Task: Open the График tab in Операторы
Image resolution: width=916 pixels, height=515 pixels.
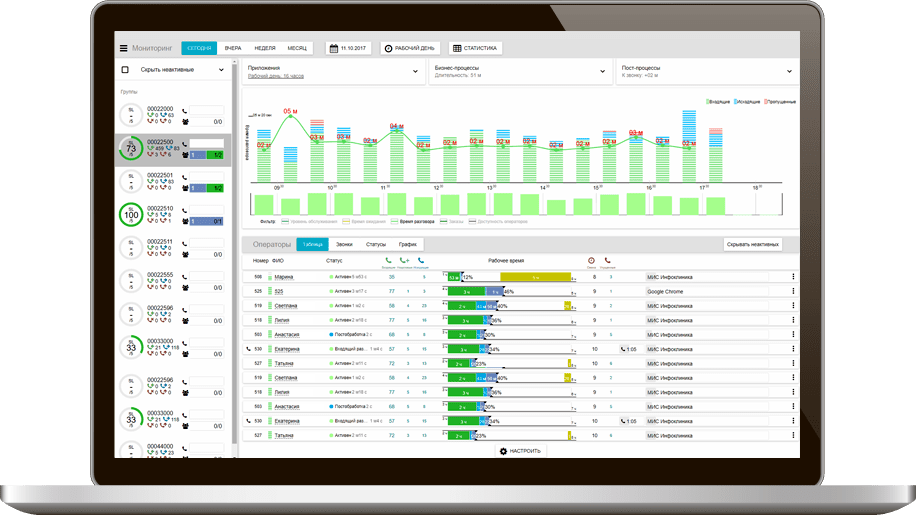Action: point(408,245)
